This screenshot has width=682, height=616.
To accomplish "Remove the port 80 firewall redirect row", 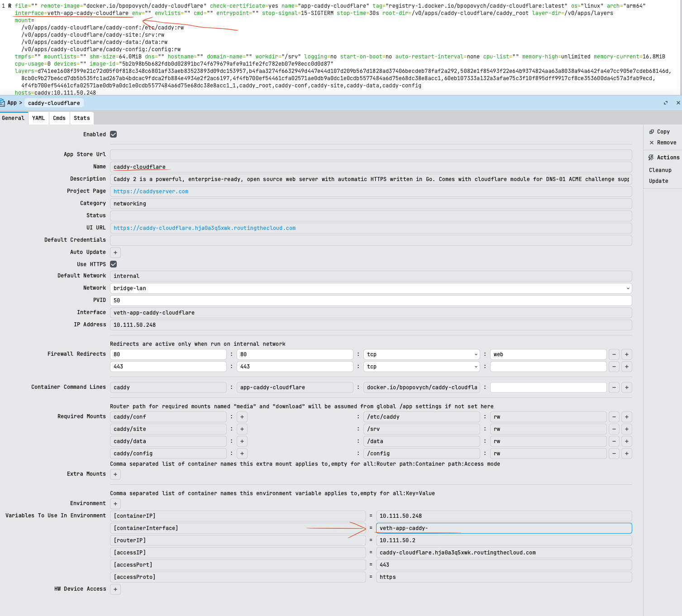I will 614,354.
